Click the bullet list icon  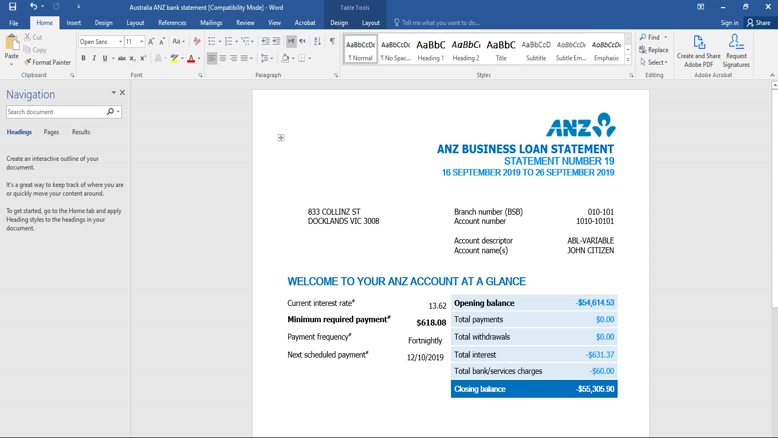point(212,42)
